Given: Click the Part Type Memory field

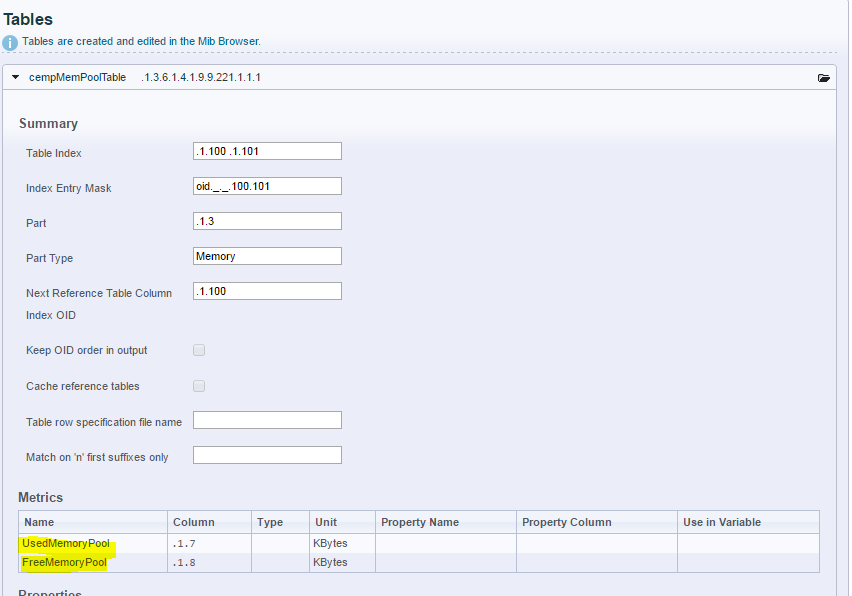Looking at the screenshot, I should 267,256.
